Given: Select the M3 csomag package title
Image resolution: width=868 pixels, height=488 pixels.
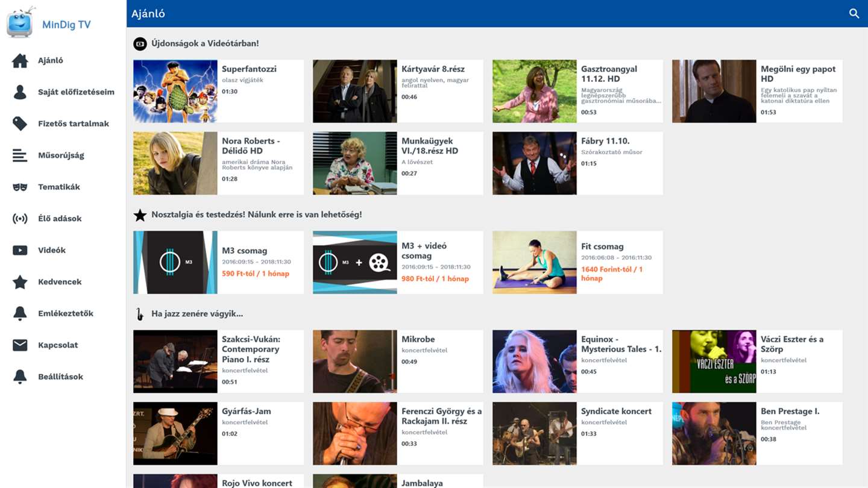Looking at the screenshot, I should click(244, 251).
